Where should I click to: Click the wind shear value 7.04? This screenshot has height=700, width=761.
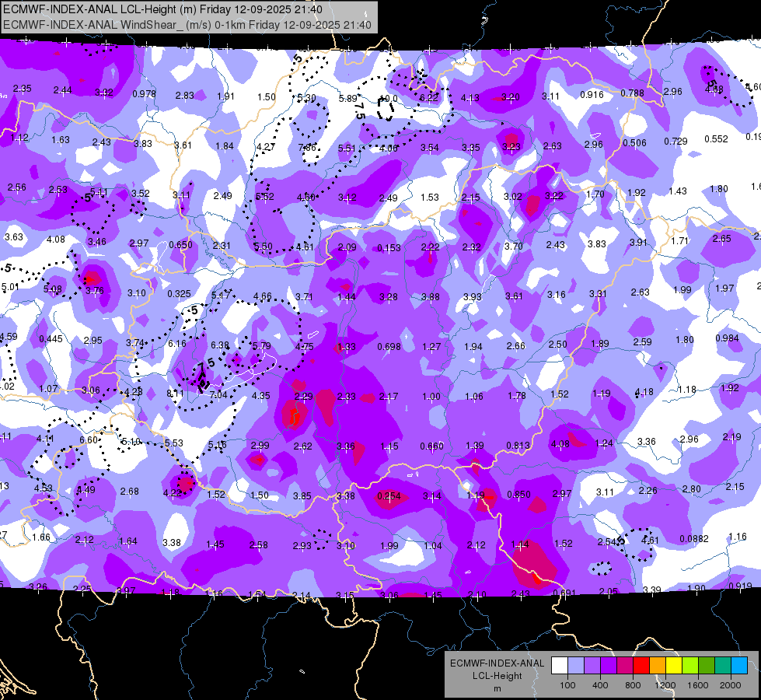(x=218, y=395)
